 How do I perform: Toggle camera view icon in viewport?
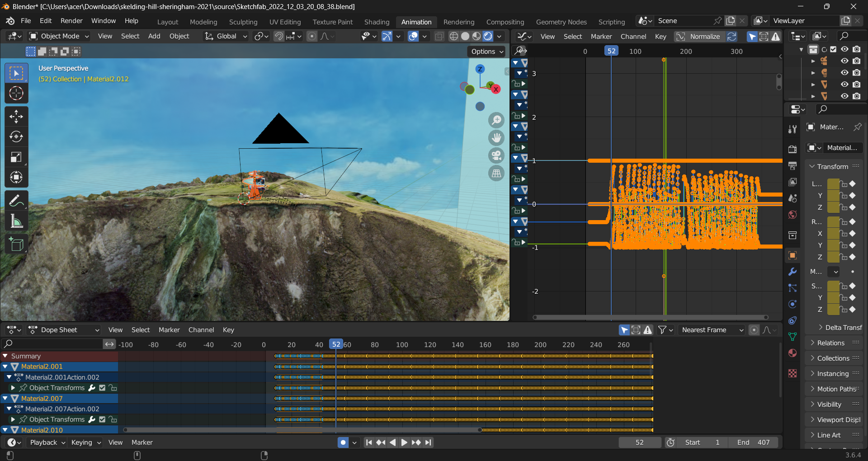496,155
